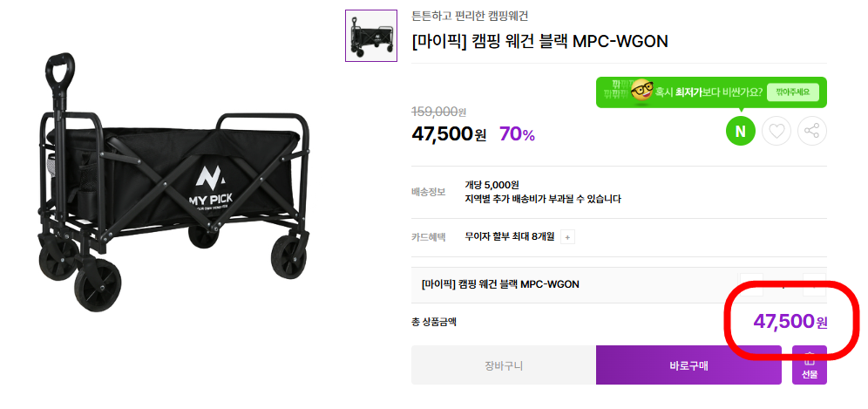Expand card benefits with plus button

click(x=567, y=236)
